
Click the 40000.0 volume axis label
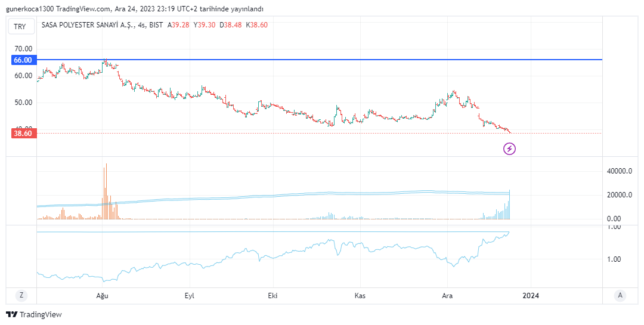click(x=620, y=171)
